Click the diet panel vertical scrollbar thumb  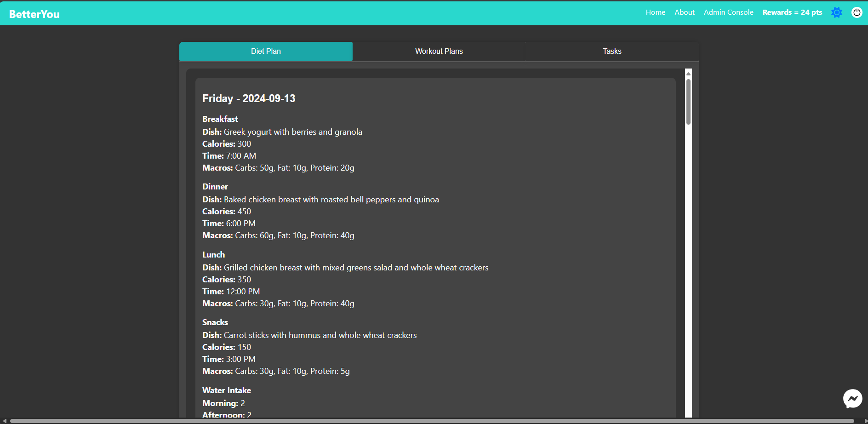(x=688, y=102)
